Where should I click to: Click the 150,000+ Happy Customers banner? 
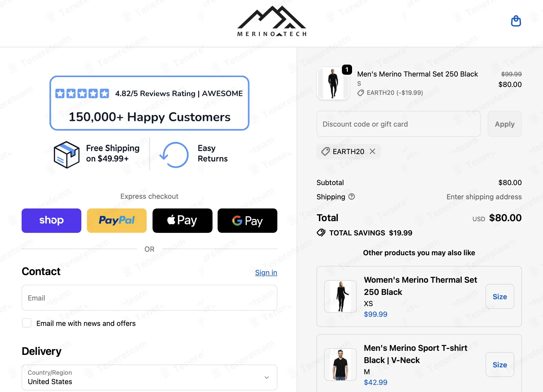tap(149, 103)
